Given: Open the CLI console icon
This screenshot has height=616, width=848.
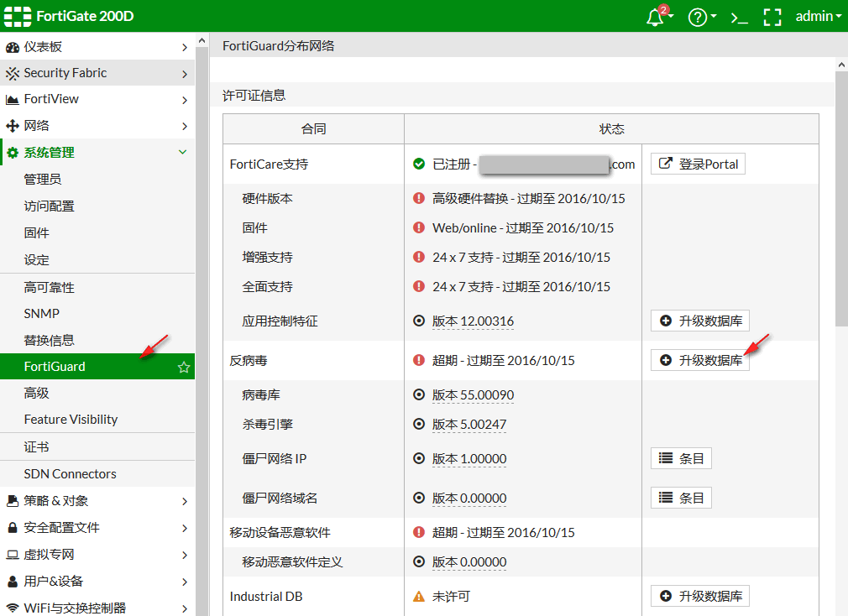Looking at the screenshot, I should pyautogui.click(x=739, y=18).
